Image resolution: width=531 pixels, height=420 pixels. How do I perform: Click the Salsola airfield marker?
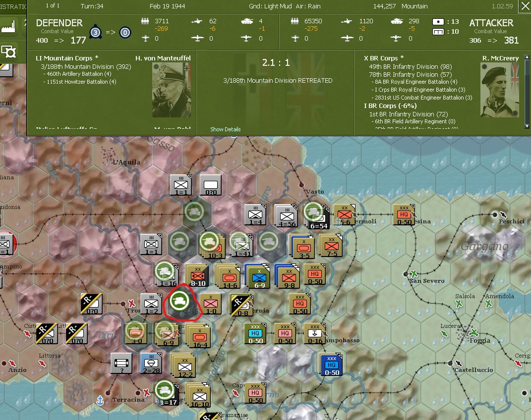[459, 304]
